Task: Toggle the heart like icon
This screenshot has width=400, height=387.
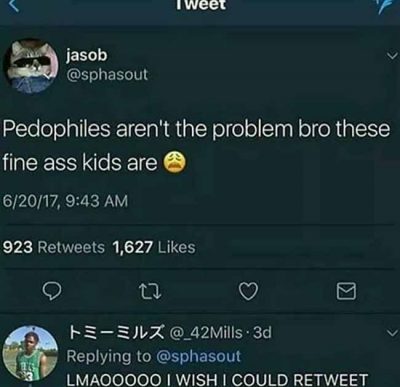Action: click(x=249, y=291)
